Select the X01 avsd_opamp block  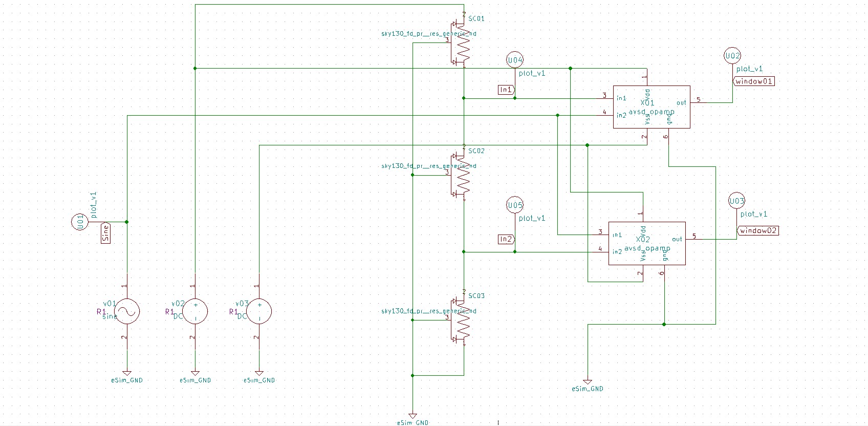coord(652,107)
